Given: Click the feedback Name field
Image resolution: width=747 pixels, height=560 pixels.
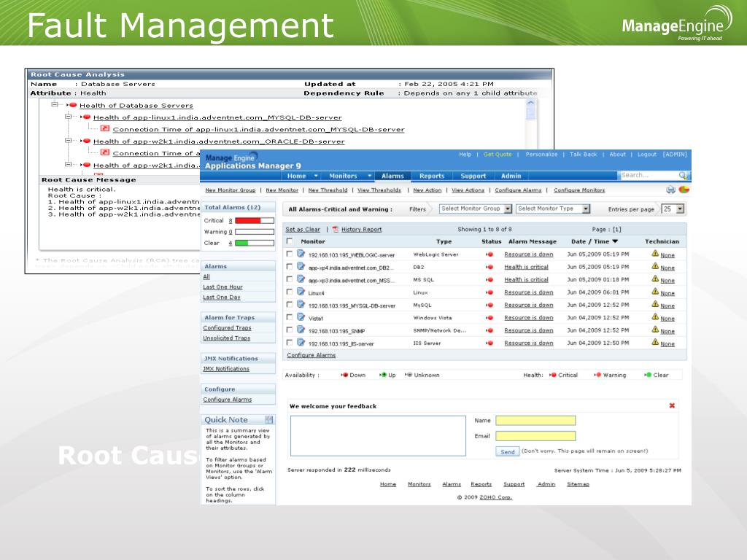Looking at the screenshot, I should 535,421.
